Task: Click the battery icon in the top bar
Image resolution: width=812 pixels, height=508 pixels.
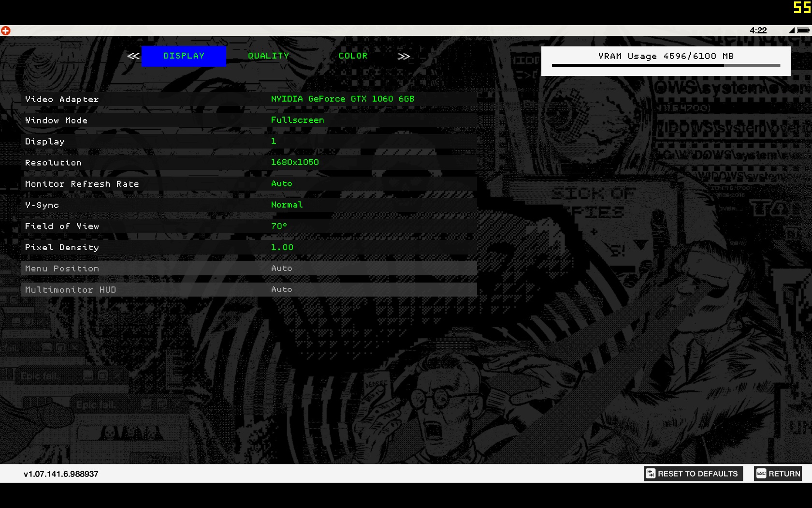Action: coord(803,30)
